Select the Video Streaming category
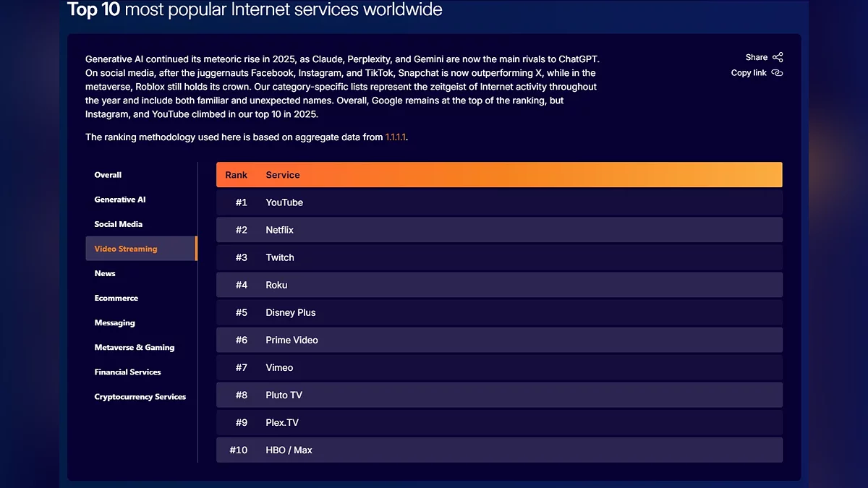 point(141,249)
